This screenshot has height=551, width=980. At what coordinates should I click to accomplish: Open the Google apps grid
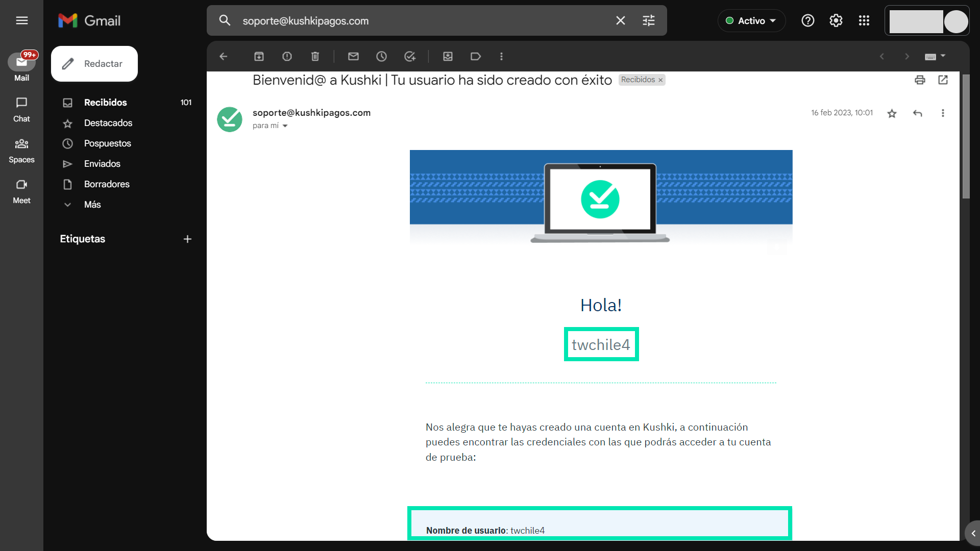point(864,20)
